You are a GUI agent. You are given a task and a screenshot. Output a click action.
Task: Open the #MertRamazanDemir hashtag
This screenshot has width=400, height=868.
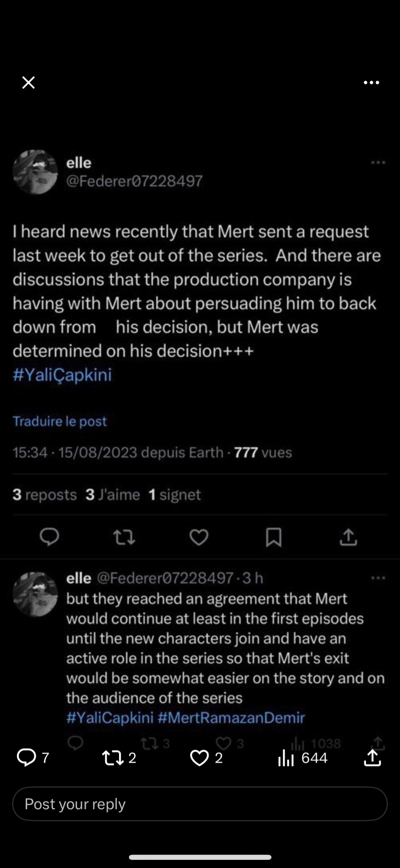click(231, 718)
